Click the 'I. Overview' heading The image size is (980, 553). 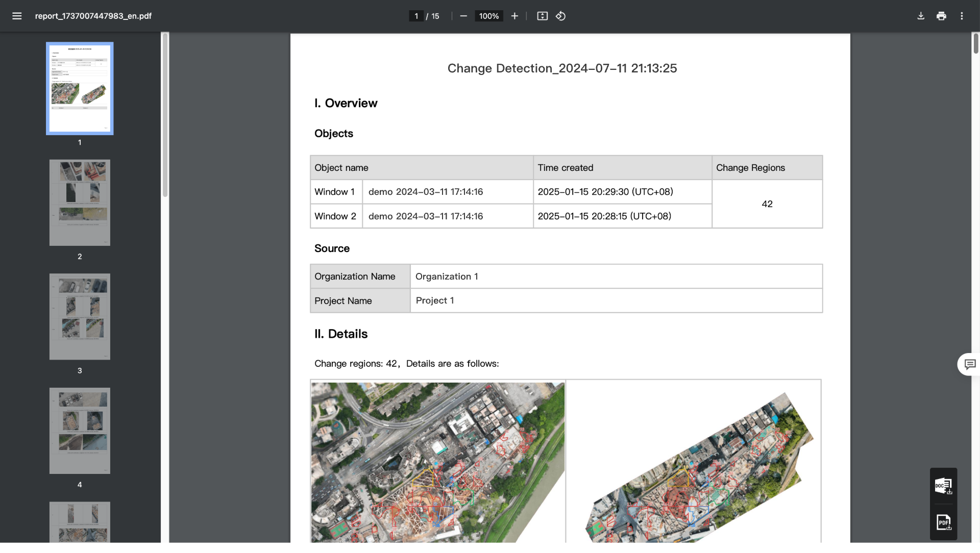tap(346, 103)
